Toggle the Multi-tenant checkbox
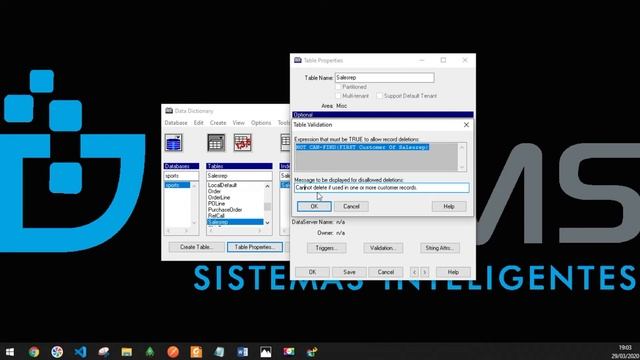 (x=338, y=96)
